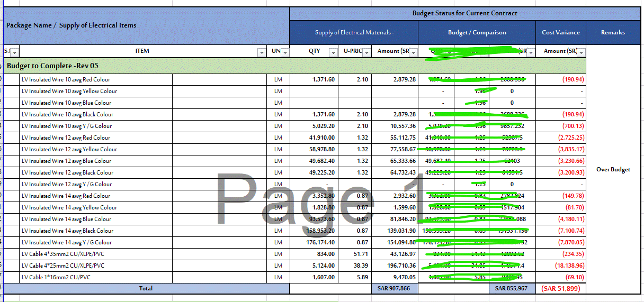This screenshot has height=302, width=644.
Task: Open the S.N column filter arrow
Action: pos(14,52)
